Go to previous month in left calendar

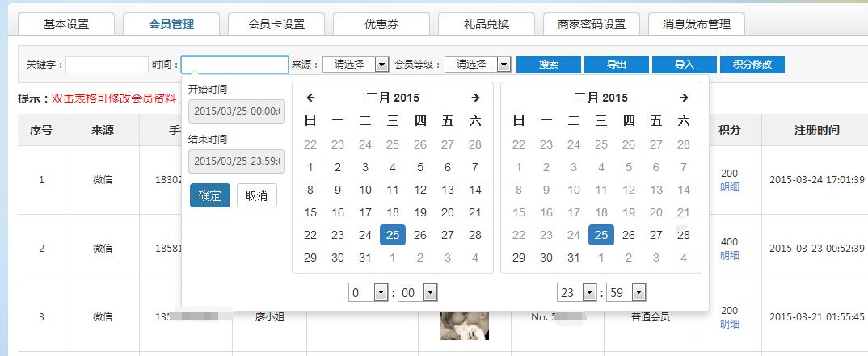tap(310, 98)
